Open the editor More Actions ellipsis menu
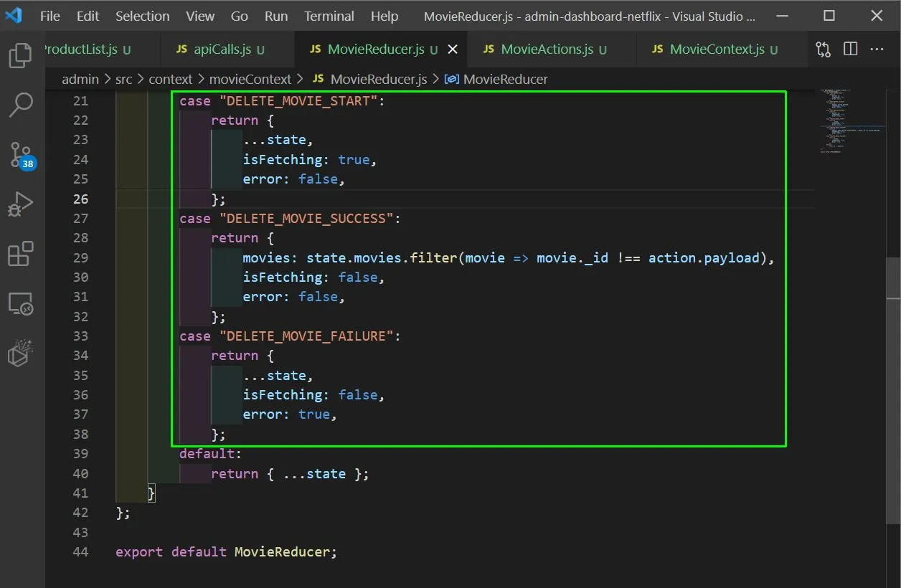Image resolution: width=901 pixels, height=588 pixels. click(x=877, y=49)
